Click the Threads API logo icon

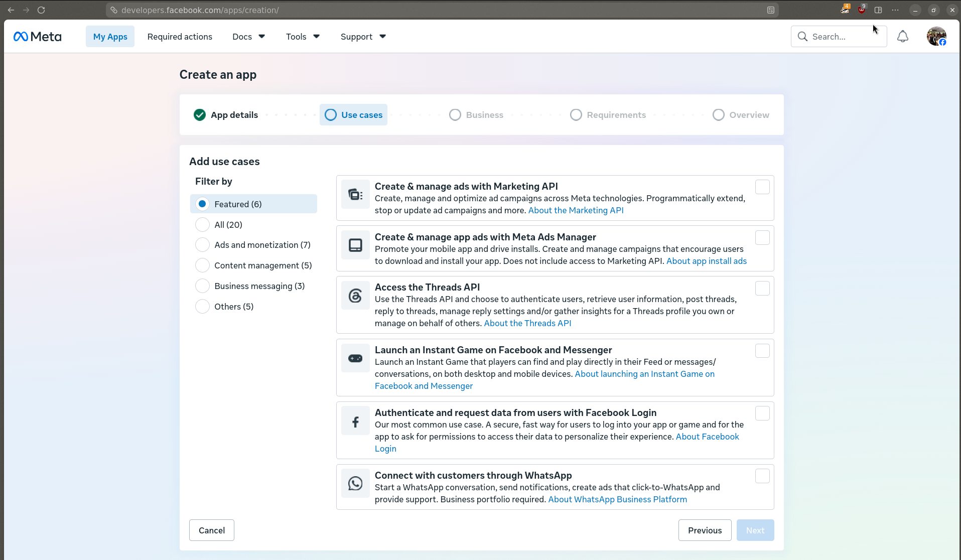pyautogui.click(x=355, y=296)
